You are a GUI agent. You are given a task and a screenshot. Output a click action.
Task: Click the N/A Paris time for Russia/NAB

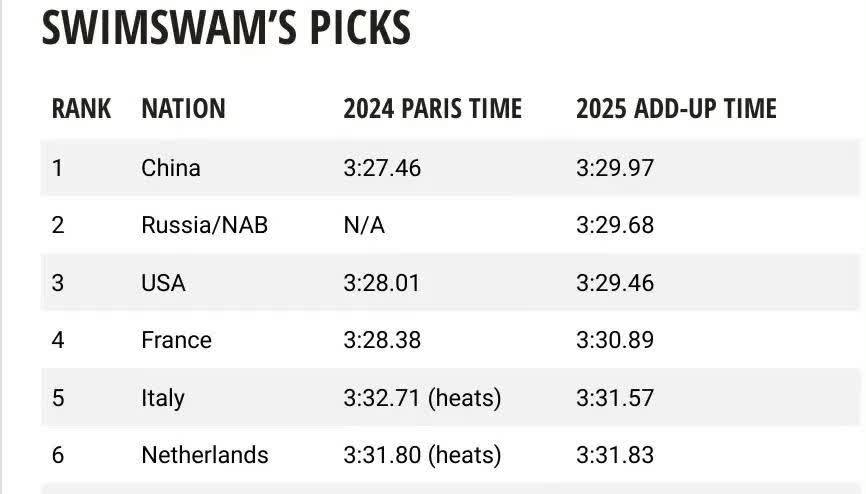(364, 225)
